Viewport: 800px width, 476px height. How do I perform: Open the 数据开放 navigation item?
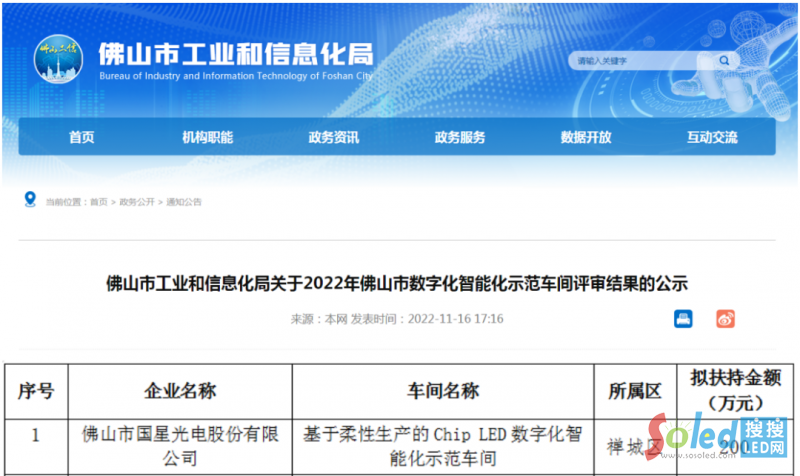point(586,138)
